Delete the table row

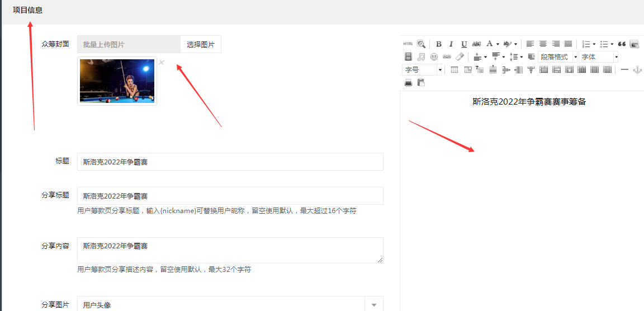[x=505, y=69]
